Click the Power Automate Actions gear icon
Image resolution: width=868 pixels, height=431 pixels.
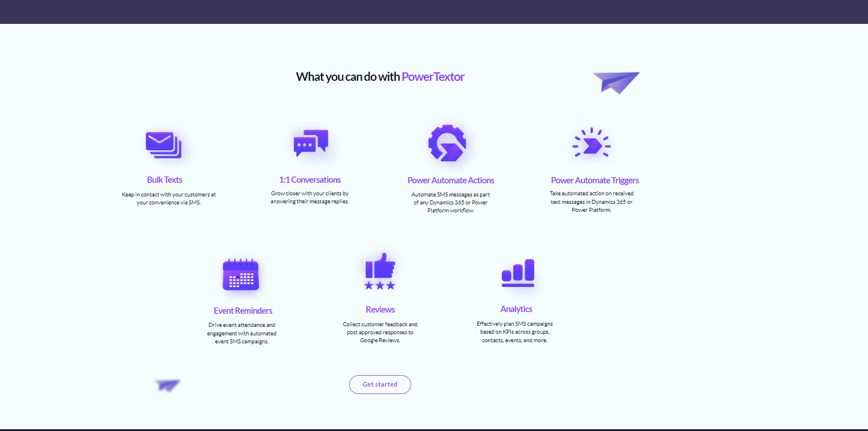448,143
